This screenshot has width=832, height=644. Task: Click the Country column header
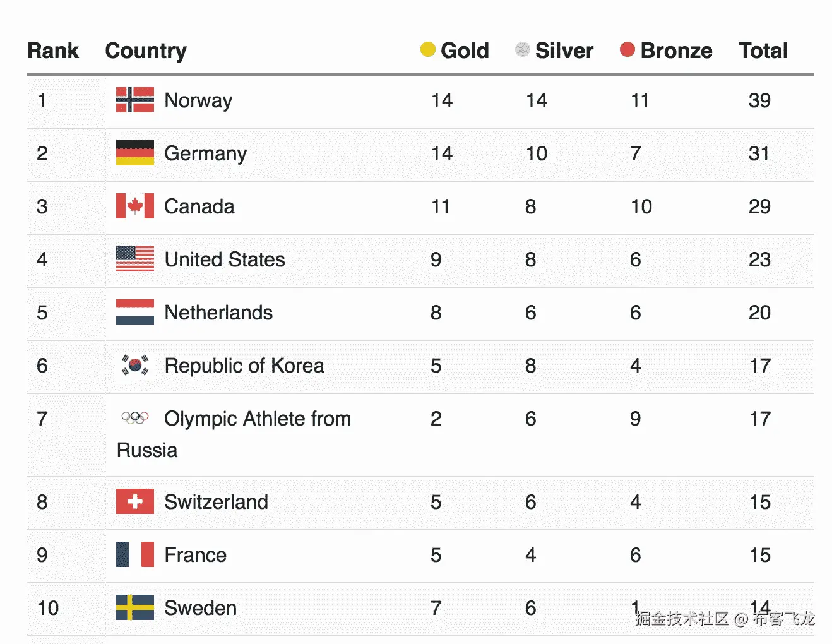click(146, 51)
